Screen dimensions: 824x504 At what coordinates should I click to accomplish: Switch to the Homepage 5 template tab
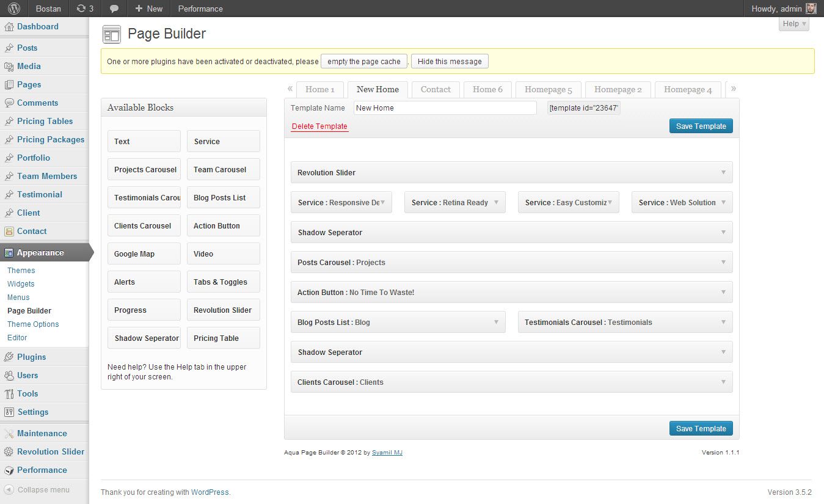[548, 90]
